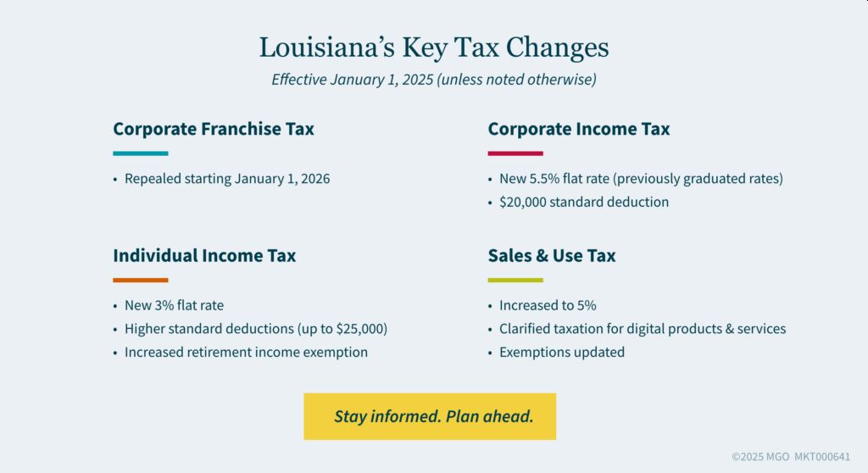Click the Sales & Use Tax heading
Viewport: 868px width, 473px height.
(552, 255)
